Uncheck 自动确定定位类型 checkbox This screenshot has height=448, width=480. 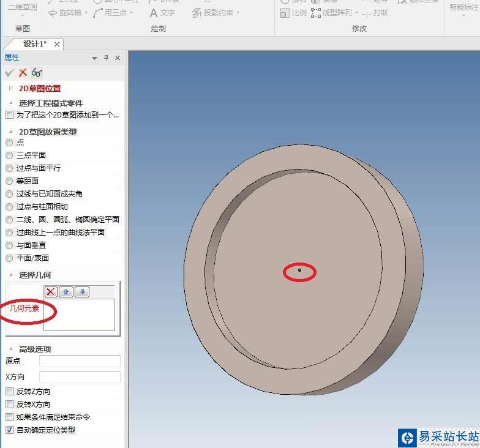10,430
